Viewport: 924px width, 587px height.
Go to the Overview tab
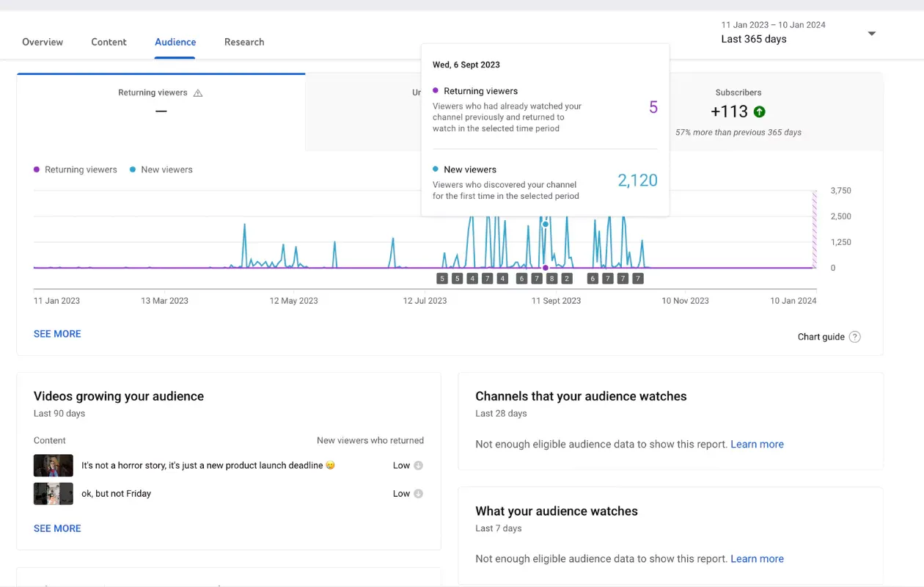[43, 42]
